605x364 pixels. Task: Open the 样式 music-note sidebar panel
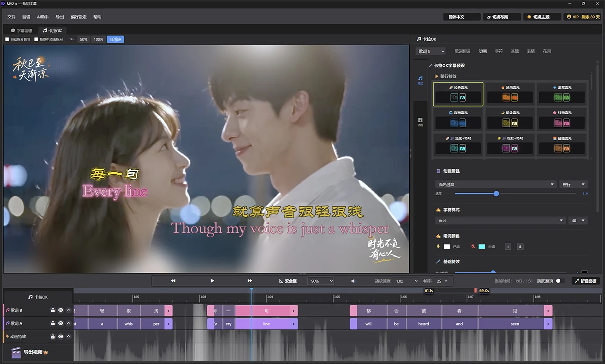pos(420,79)
